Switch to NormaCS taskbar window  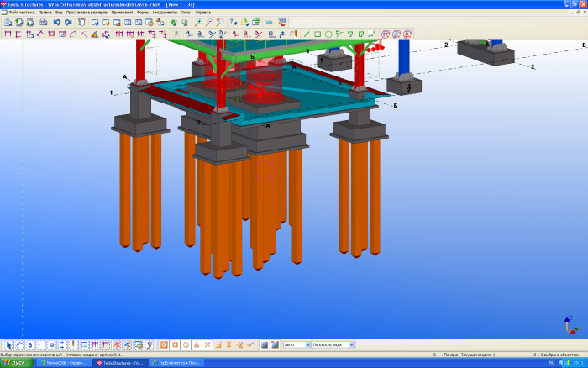(x=63, y=363)
